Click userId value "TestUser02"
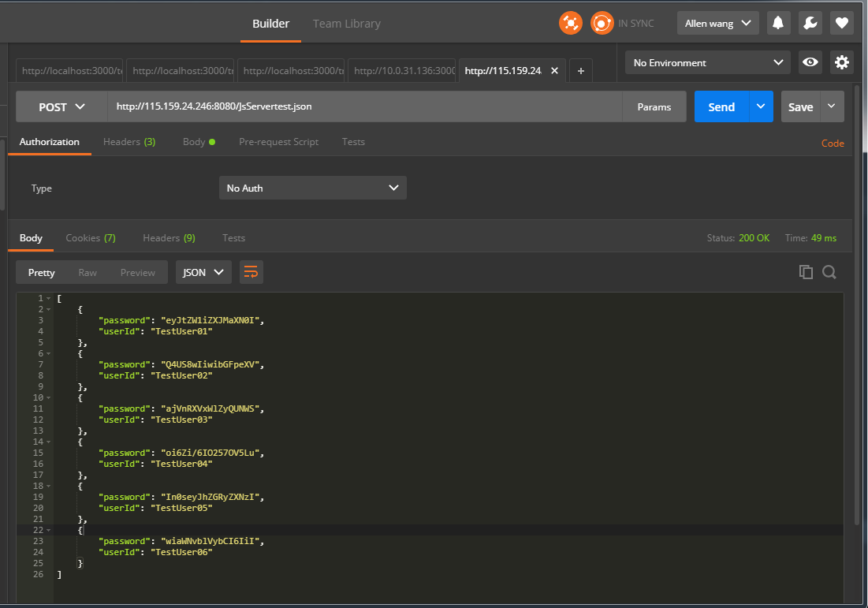Screen dimensions: 868x608 181,375
